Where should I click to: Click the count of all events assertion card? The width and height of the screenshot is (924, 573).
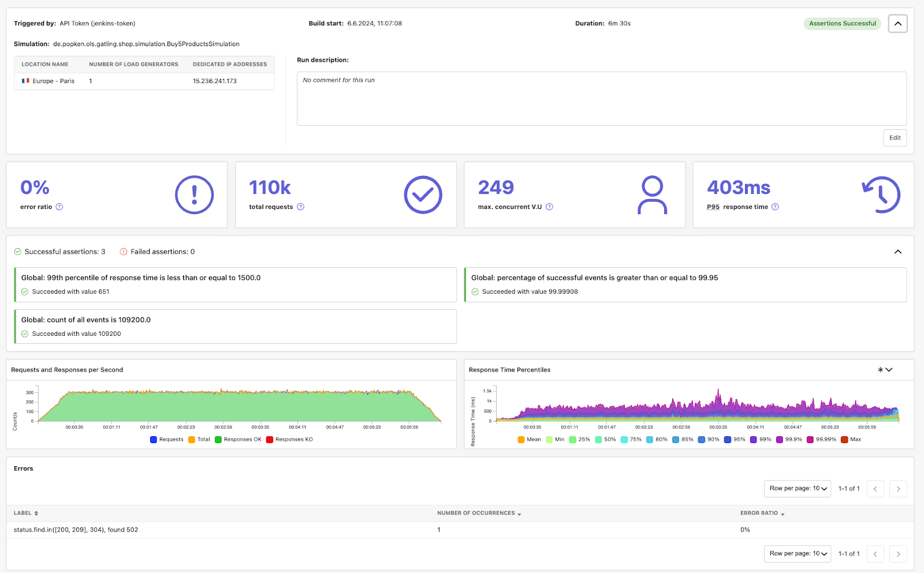[x=236, y=327]
